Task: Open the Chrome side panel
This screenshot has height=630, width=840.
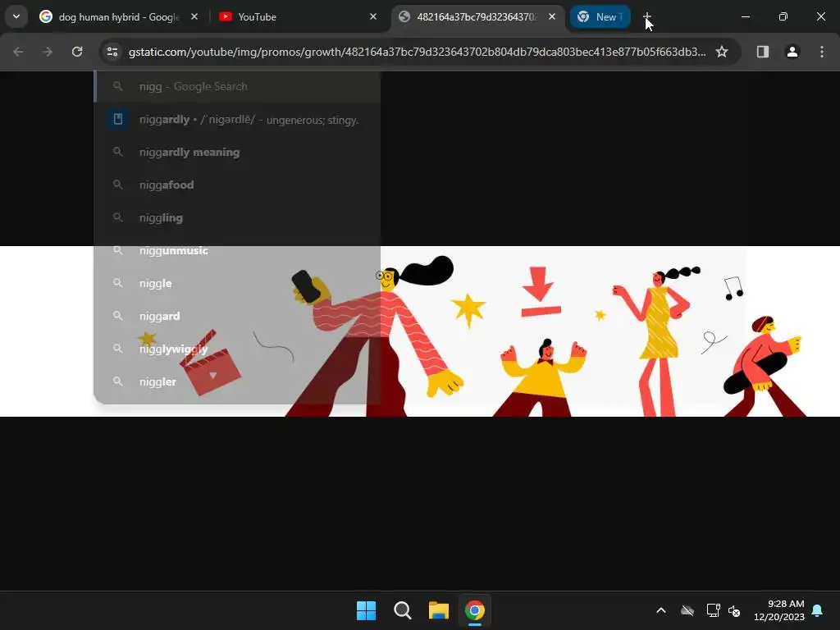Action: pyautogui.click(x=763, y=52)
